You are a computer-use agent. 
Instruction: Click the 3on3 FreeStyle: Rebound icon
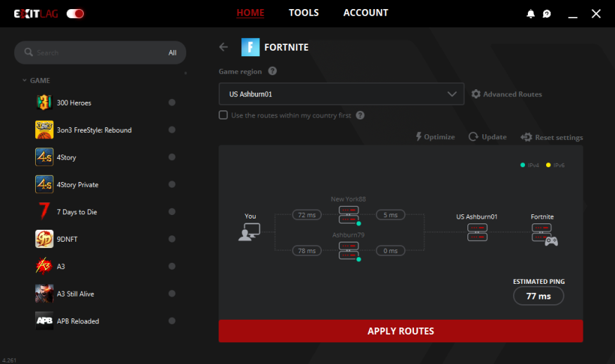pos(44,130)
